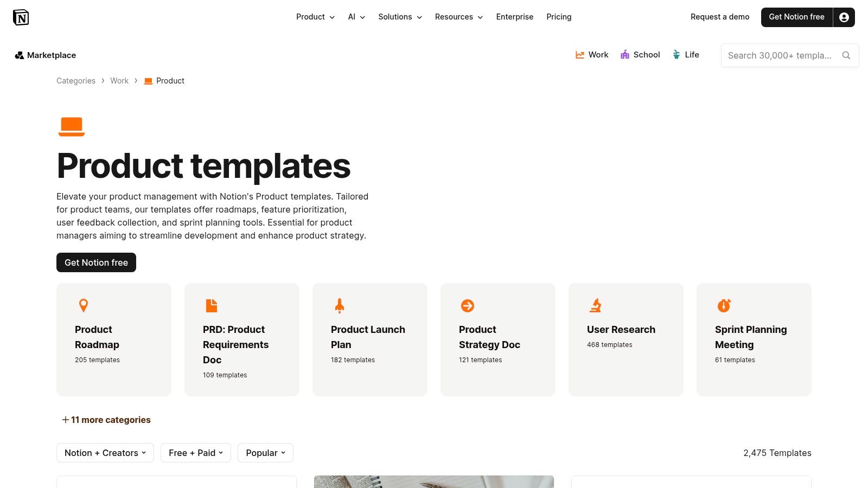Viewport: 868px width, 488px height.
Task: Open the User Research title
Action: tap(621, 329)
